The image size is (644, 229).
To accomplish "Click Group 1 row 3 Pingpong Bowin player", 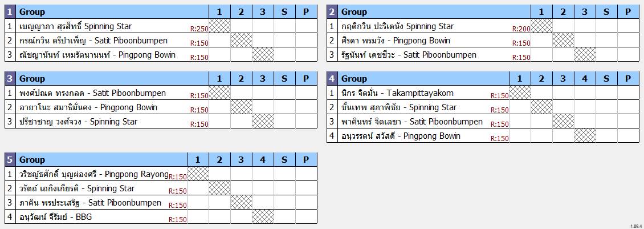I will [97, 55].
